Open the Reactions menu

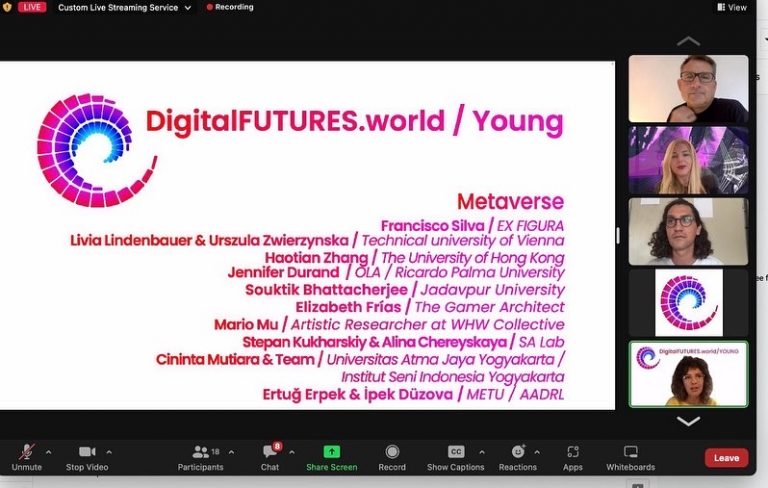click(518, 458)
